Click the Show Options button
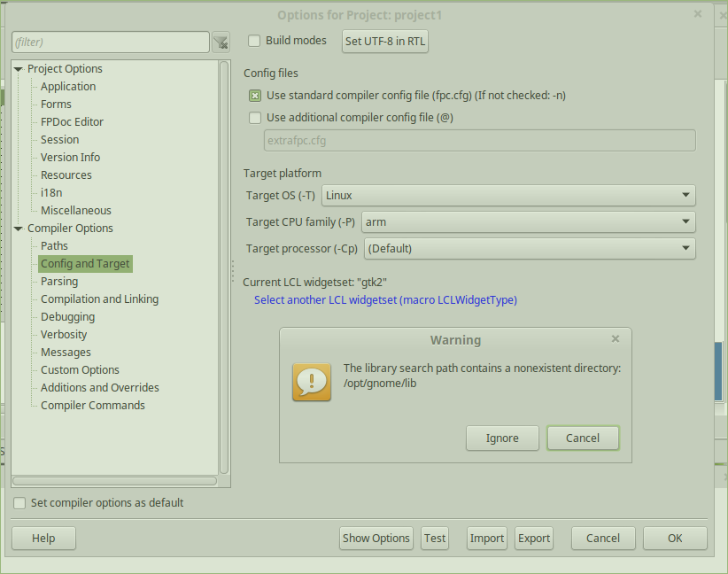 (x=376, y=539)
